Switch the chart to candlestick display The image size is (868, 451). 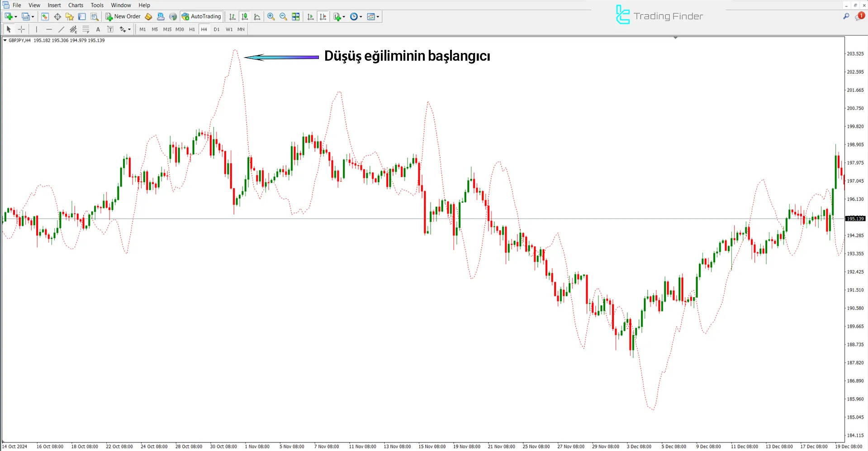pos(245,17)
